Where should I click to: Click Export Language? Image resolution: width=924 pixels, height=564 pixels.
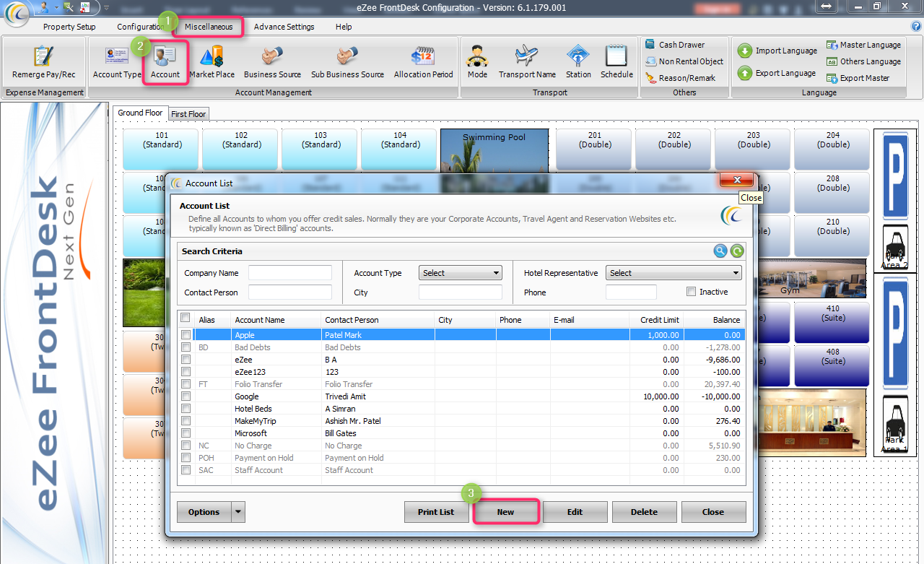[777, 73]
